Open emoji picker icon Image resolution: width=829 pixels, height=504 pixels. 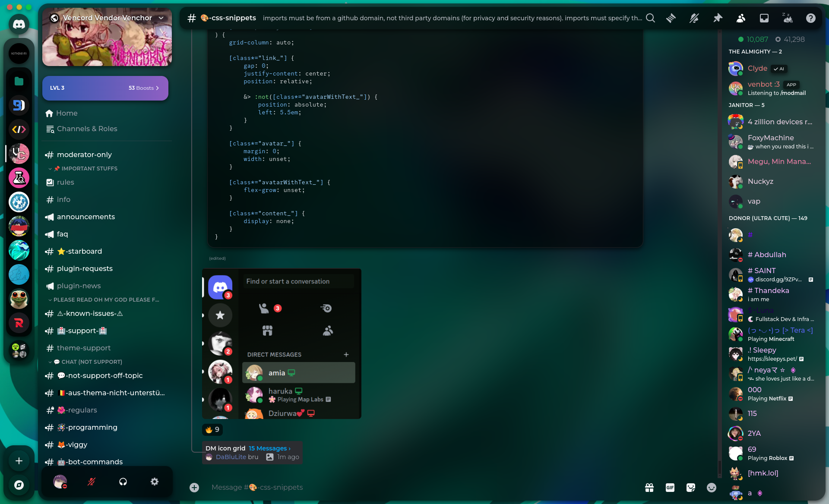712,488
